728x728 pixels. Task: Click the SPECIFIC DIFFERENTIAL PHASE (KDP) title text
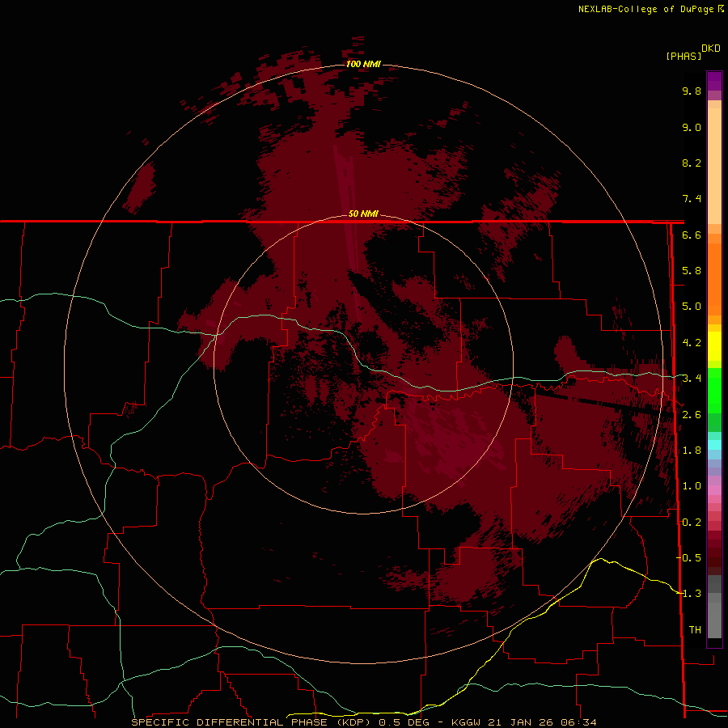(251, 722)
